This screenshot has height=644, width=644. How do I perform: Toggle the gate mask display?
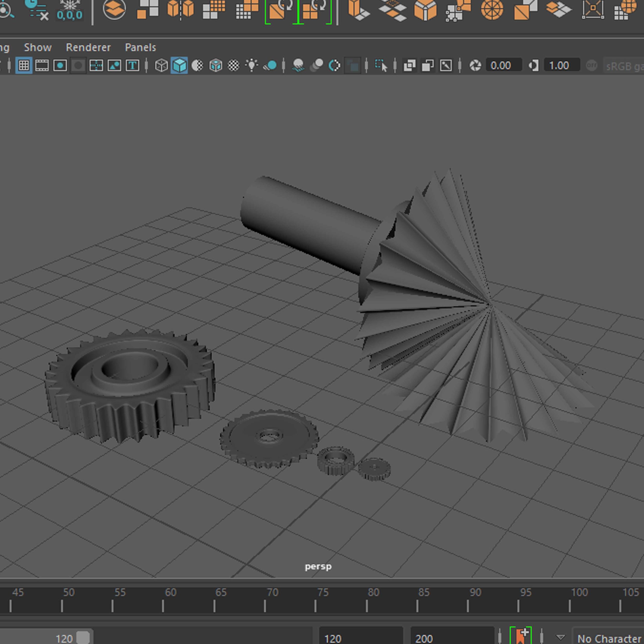pyautogui.click(x=78, y=65)
